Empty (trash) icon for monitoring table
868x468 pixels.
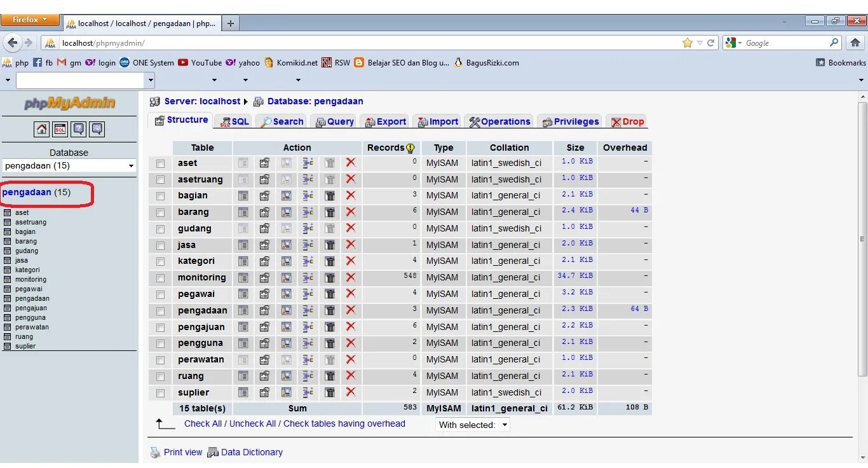coord(330,277)
